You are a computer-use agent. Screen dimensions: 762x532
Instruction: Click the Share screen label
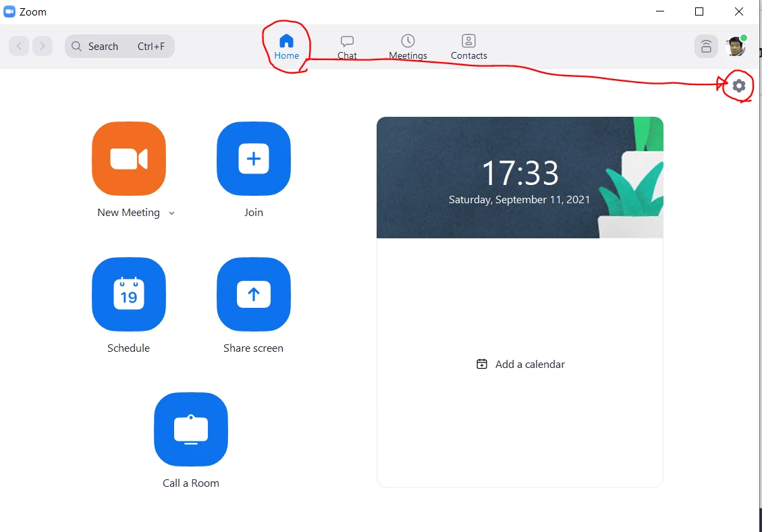pyautogui.click(x=253, y=348)
